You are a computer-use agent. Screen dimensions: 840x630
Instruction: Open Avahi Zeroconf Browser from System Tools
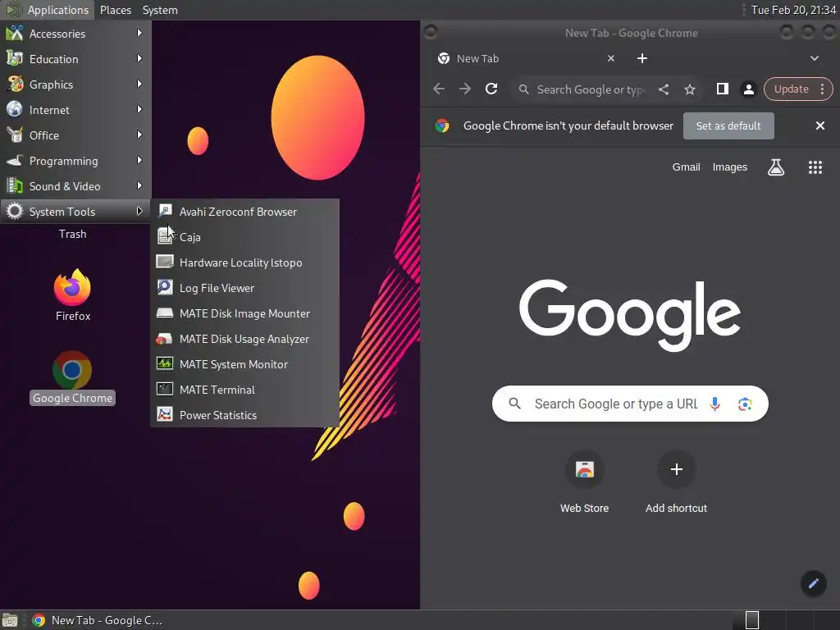pyautogui.click(x=244, y=212)
